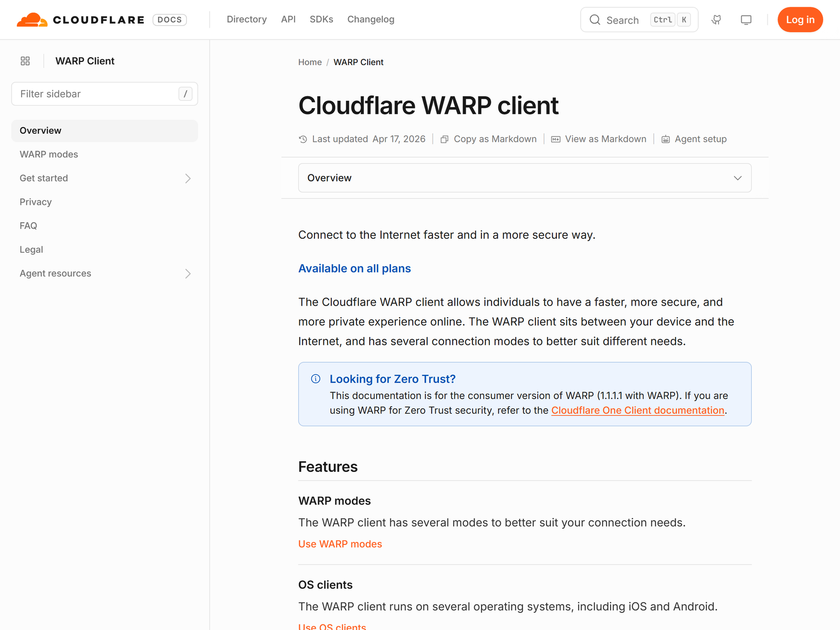This screenshot has height=630, width=840.
Task: Click the Apr 17, 2026 date text
Action: click(399, 139)
